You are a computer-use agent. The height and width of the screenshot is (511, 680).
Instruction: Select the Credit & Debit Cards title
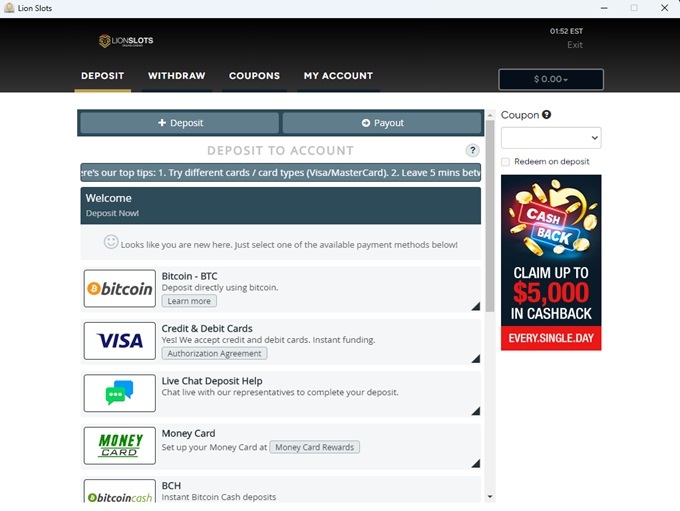207,328
